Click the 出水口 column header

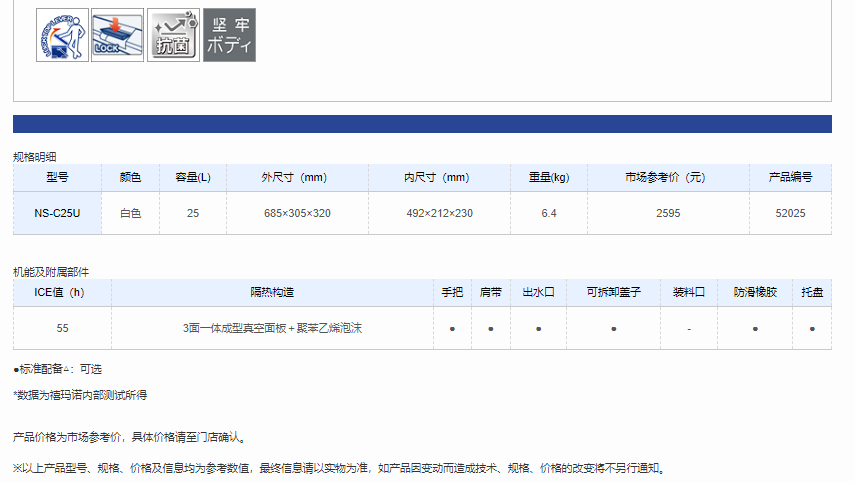tap(539, 293)
